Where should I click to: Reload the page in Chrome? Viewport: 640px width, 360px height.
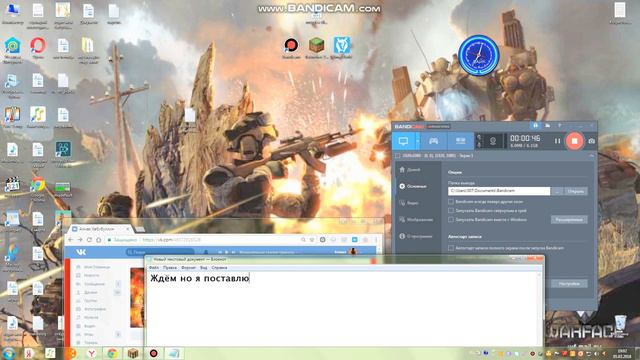(x=89, y=240)
